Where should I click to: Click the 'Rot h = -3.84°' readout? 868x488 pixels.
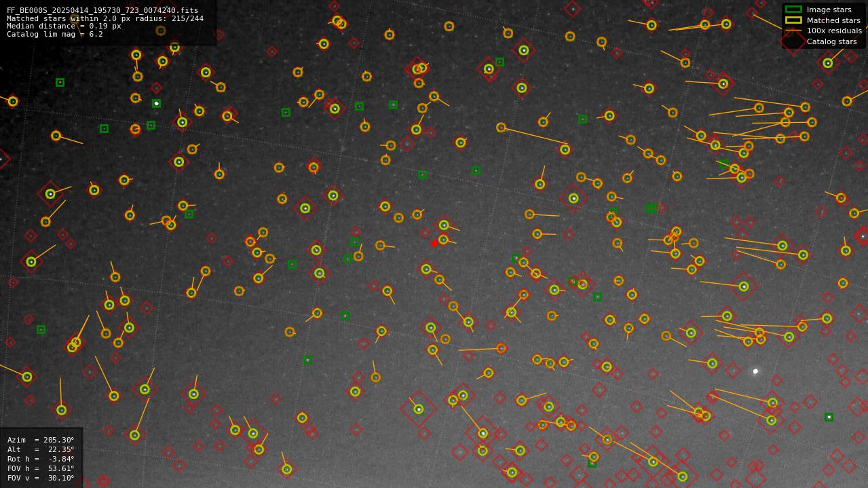click(x=41, y=459)
